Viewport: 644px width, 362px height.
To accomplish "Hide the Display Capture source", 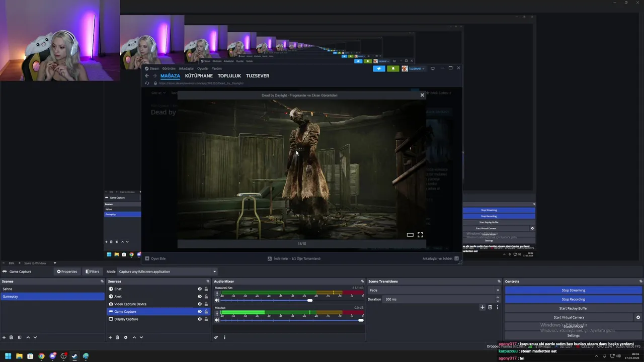I will (200, 319).
